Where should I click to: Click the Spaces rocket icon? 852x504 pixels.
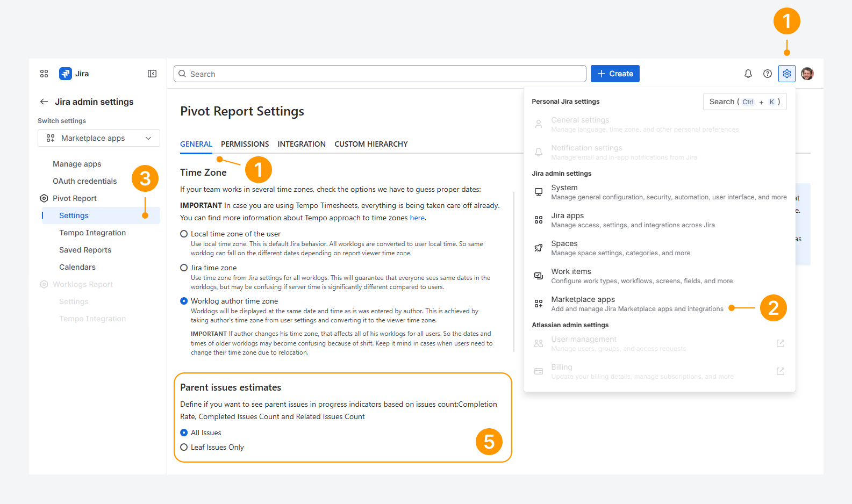pos(539,248)
